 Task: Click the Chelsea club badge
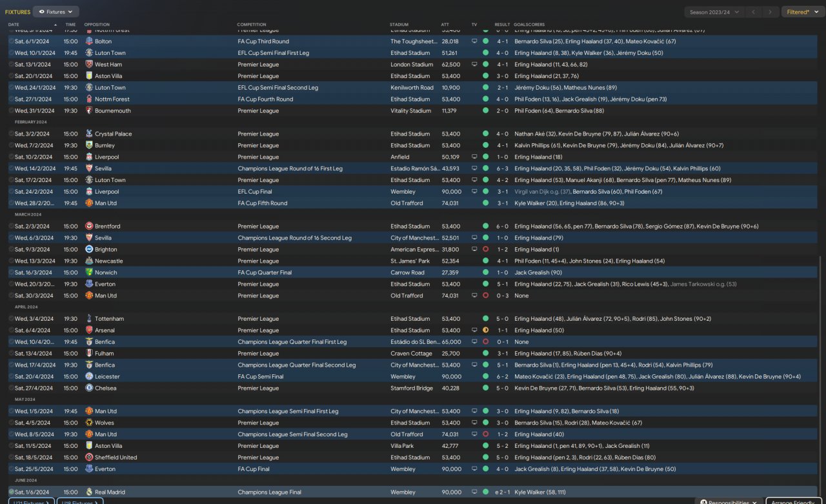tap(89, 388)
